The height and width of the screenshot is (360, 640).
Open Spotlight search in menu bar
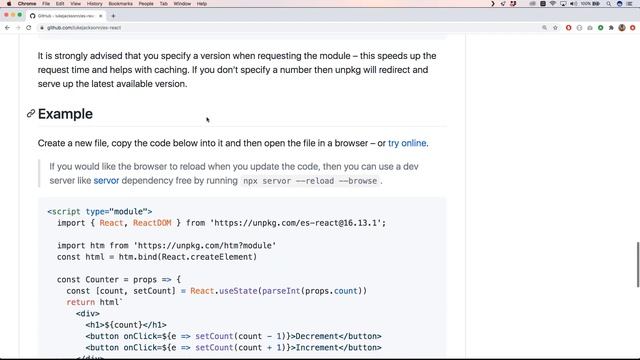(x=609, y=4)
